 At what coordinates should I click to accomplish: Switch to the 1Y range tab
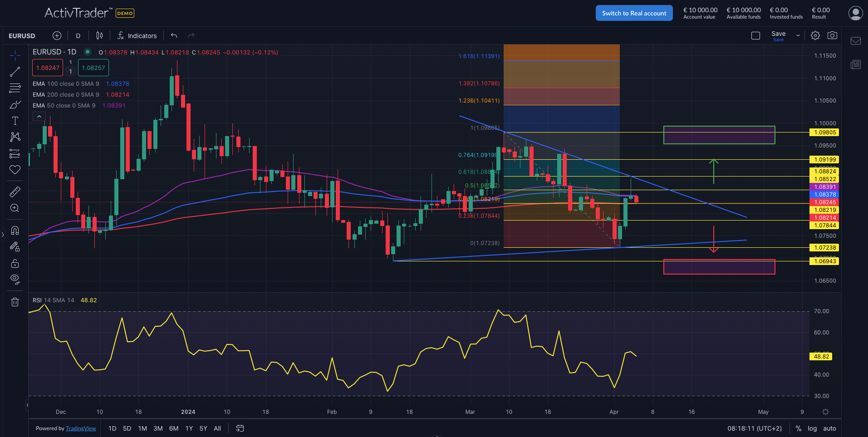(189, 428)
